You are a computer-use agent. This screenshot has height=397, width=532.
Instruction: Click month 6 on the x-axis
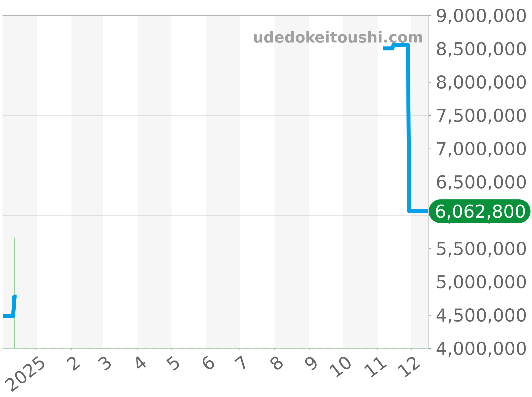[x=208, y=364]
